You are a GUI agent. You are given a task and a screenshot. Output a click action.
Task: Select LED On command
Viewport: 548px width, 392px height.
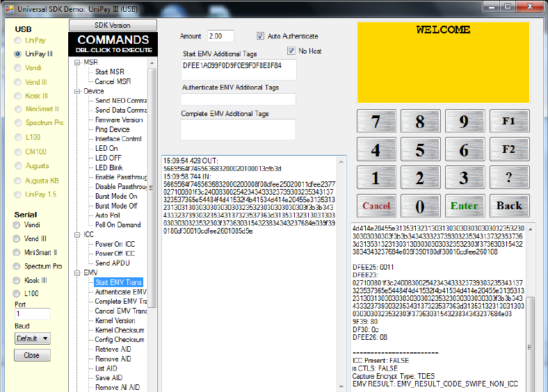[x=106, y=149]
